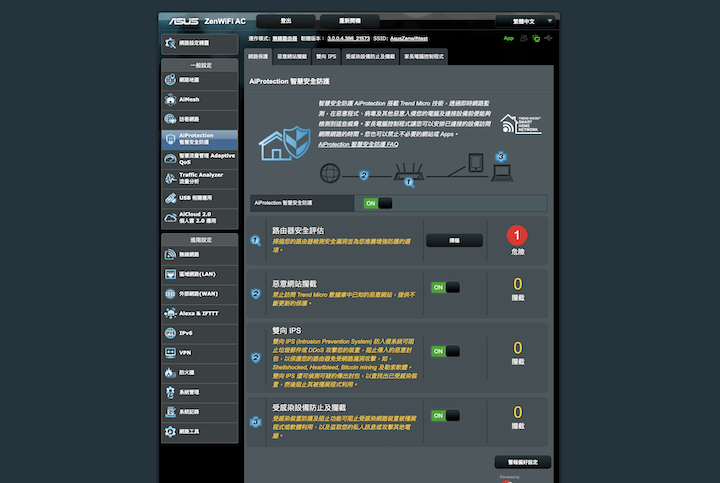
Task: Switch to 家長電腦控制程式 tab
Action: (424, 56)
